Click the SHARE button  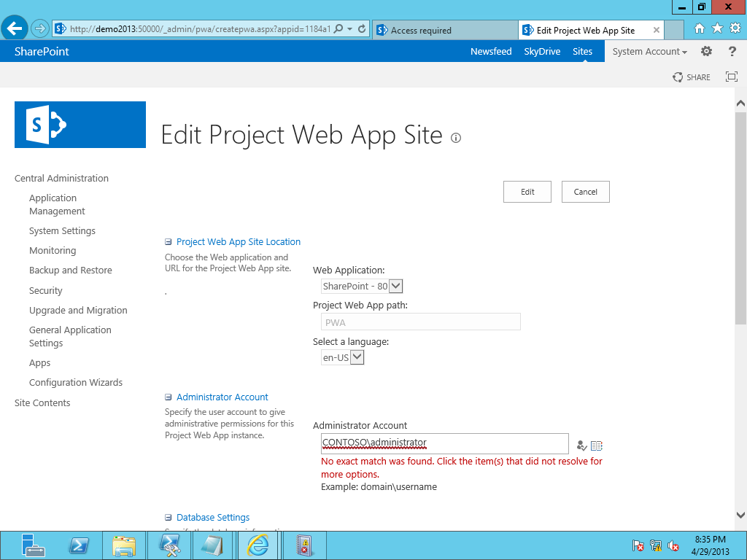pos(692,77)
